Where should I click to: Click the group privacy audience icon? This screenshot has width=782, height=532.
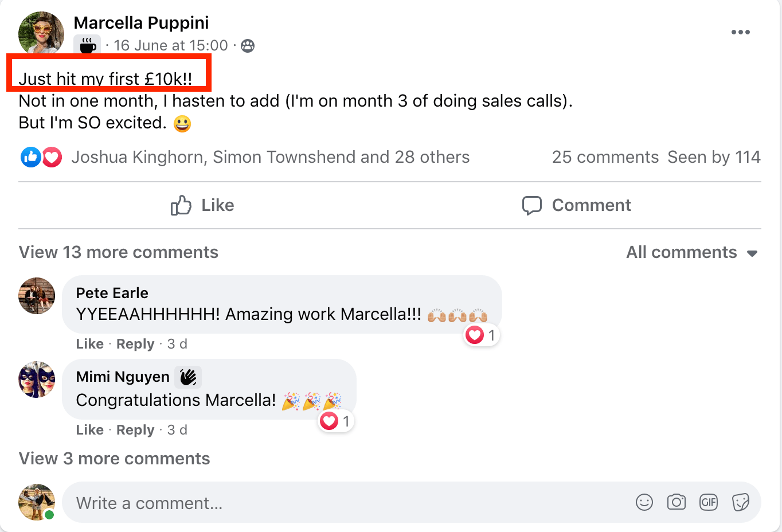point(248,46)
